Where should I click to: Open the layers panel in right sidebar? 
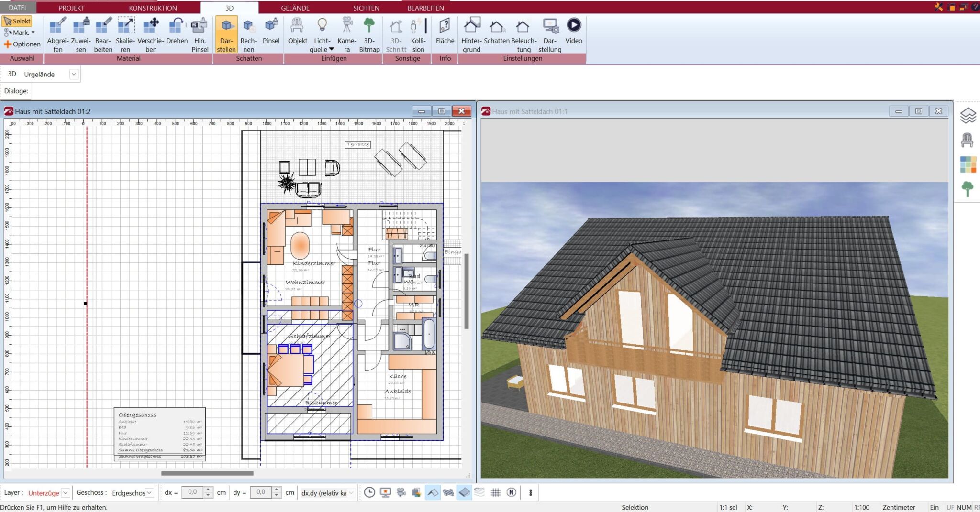[x=967, y=116]
